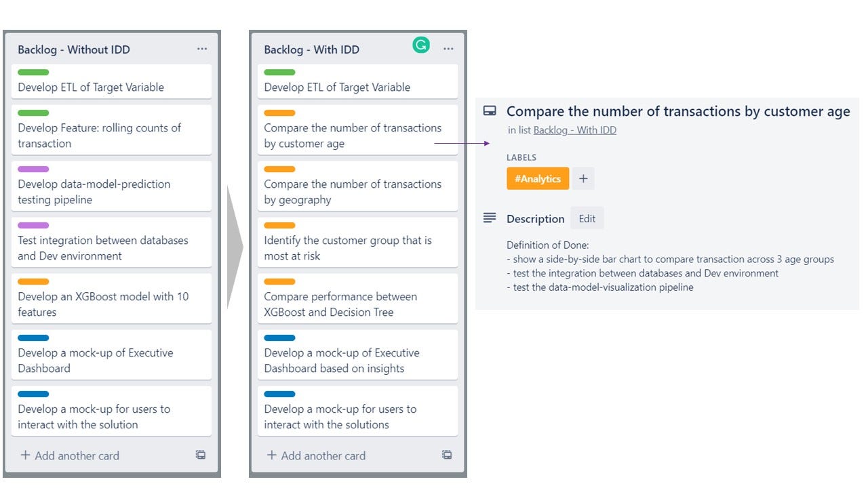Click the #Analytics orange label
The width and height of the screenshot is (868, 488).
[x=538, y=179]
